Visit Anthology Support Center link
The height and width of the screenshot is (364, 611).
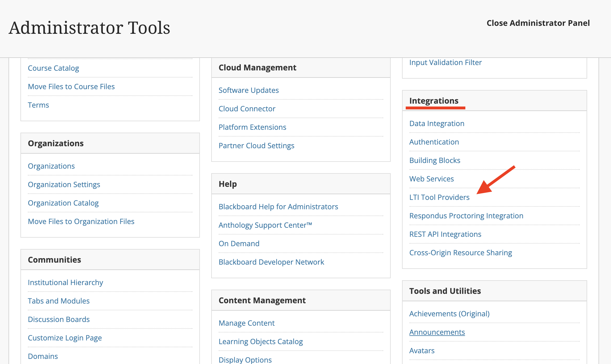tap(265, 225)
